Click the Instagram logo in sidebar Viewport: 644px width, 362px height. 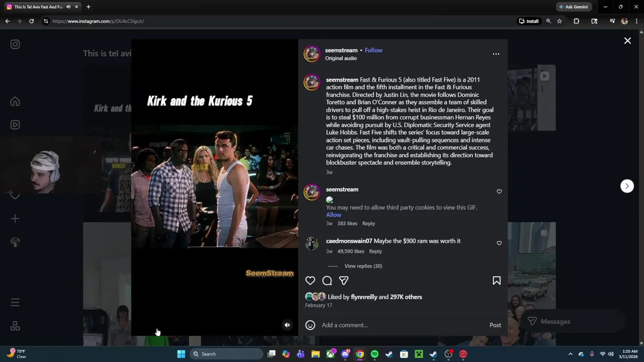pyautogui.click(x=15, y=44)
